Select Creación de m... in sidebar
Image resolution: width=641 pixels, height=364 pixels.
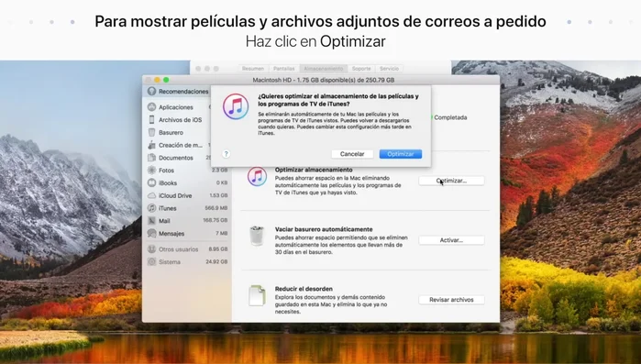pyautogui.click(x=181, y=145)
